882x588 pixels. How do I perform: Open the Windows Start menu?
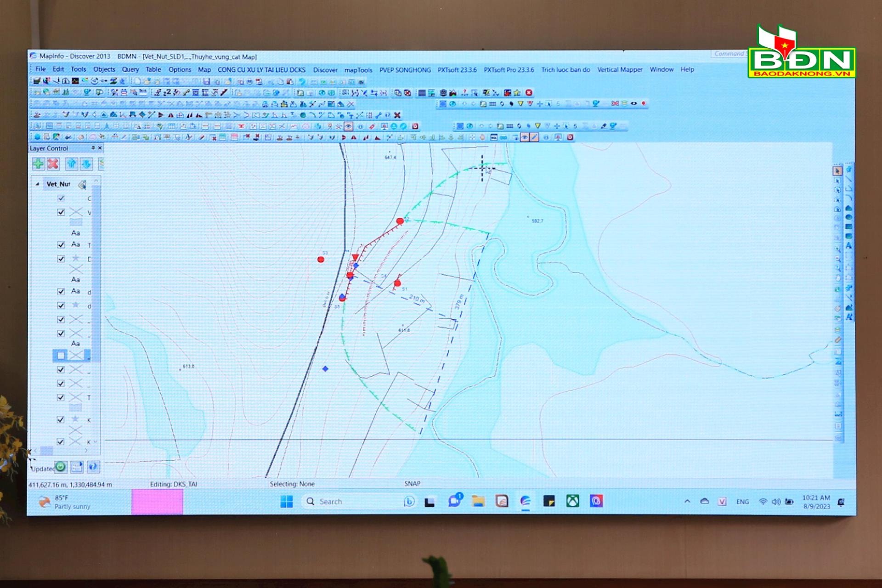click(287, 501)
